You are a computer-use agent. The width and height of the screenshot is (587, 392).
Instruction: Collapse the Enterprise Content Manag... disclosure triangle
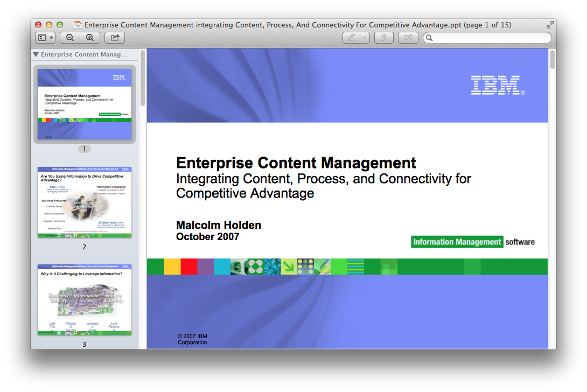(36, 54)
